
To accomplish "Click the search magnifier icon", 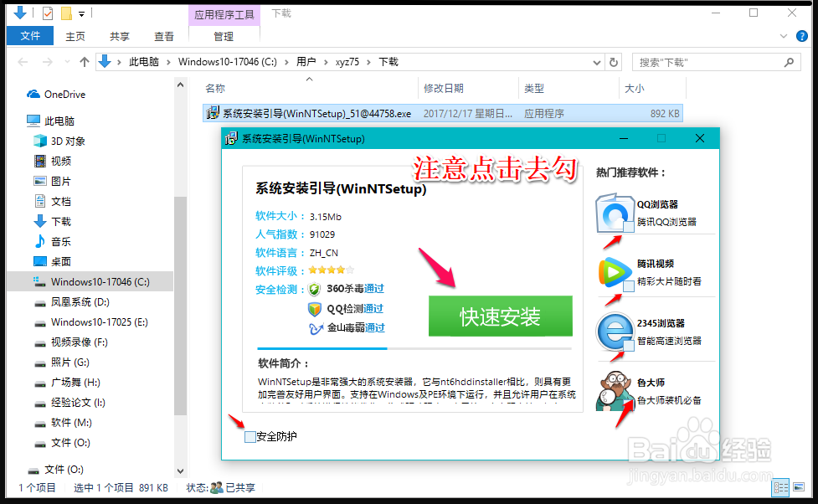I will tap(789, 63).
